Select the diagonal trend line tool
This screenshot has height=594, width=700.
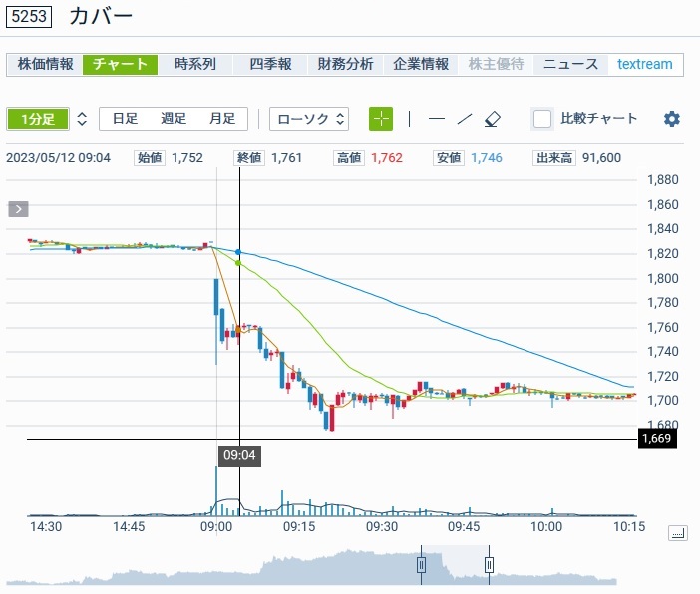point(464,118)
